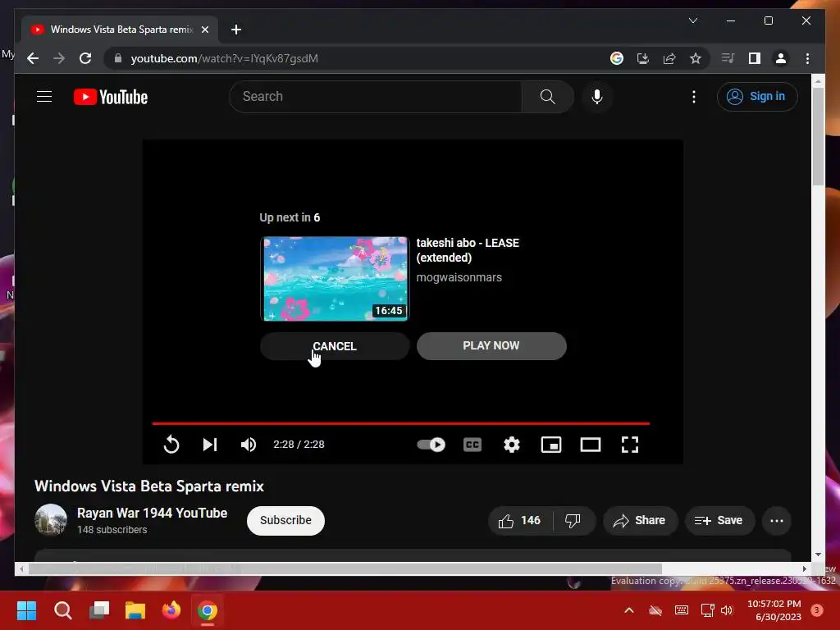Click the search magnifier button
The image size is (840, 630).
point(547,97)
